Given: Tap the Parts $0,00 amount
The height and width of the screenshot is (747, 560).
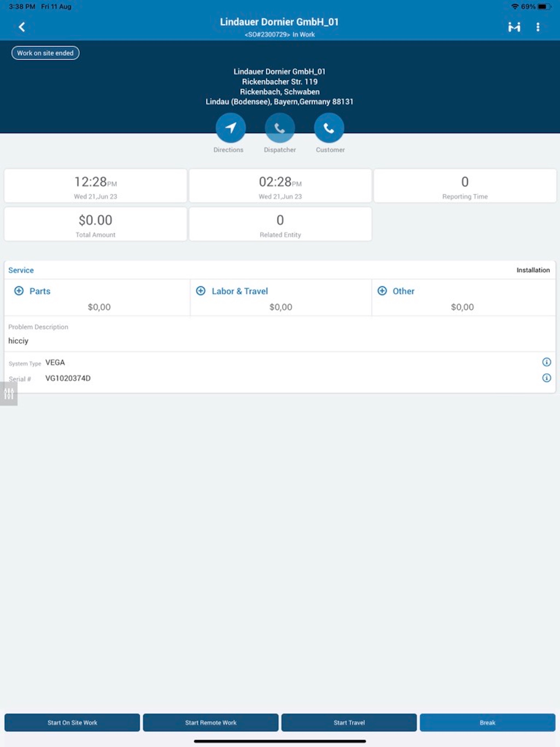Looking at the screenshot, I should [x=99, y=307].
